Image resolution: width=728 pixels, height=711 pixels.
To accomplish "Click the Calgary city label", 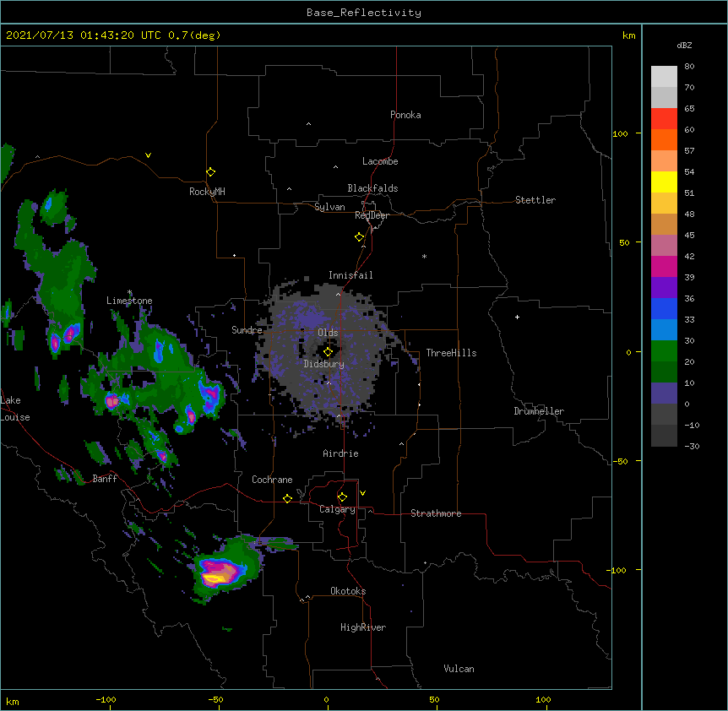I will coord(337,509).
